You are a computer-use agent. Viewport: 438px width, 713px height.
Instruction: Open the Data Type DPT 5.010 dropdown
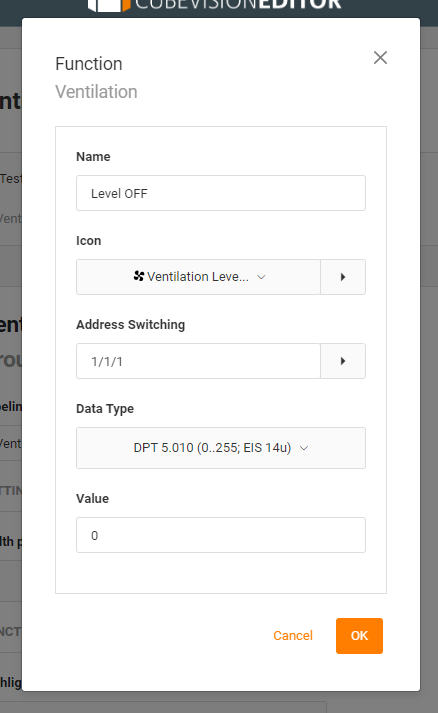221,448
